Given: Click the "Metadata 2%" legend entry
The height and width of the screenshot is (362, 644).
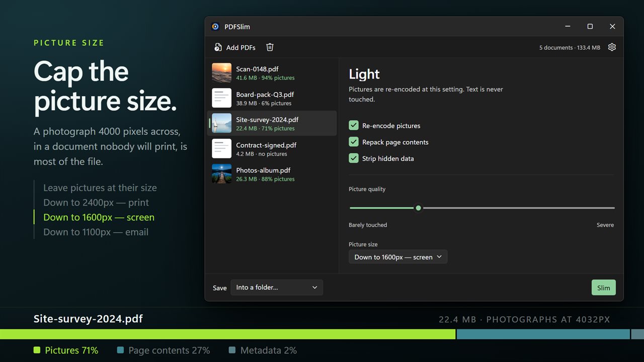Looking at the screenshot, I should click(x=263, y=350).
